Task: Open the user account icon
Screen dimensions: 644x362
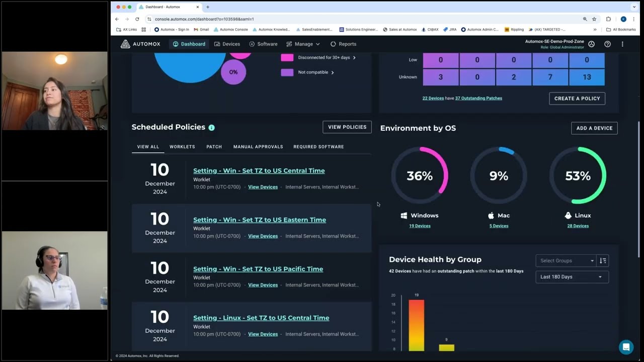Action: point(591,44)
